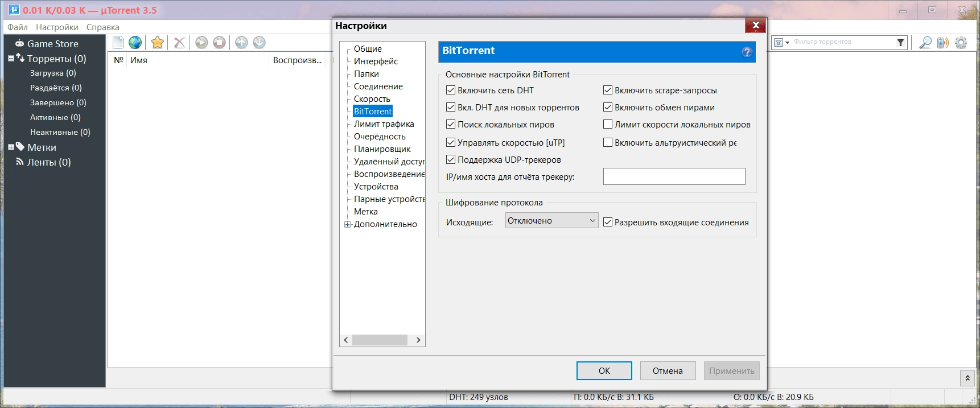Image resolution: width=980 pixels, height=408 pixels.
Task: Click the star Create Torrent icon
Action: [x=158, y=42]
